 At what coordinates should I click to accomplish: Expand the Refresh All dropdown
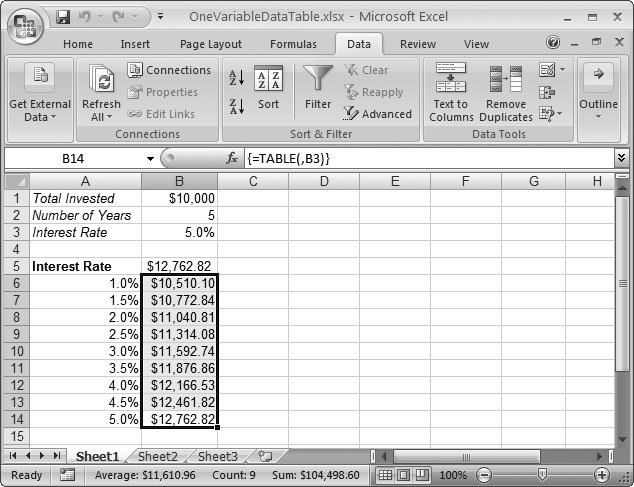click(101, 117)
